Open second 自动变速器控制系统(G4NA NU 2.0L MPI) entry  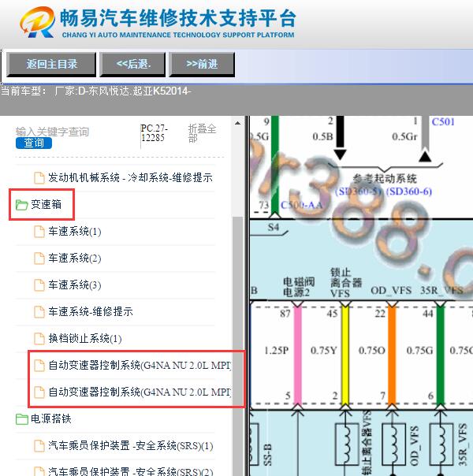(140, 392)
